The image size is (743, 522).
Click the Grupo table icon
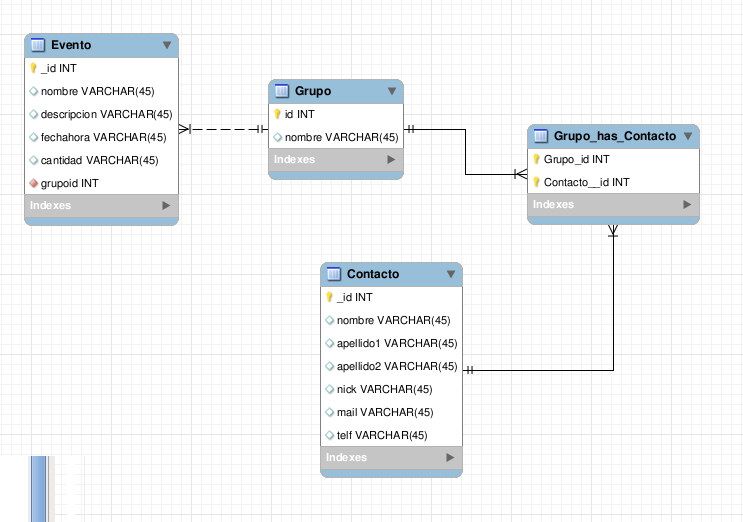pos(282,91)
